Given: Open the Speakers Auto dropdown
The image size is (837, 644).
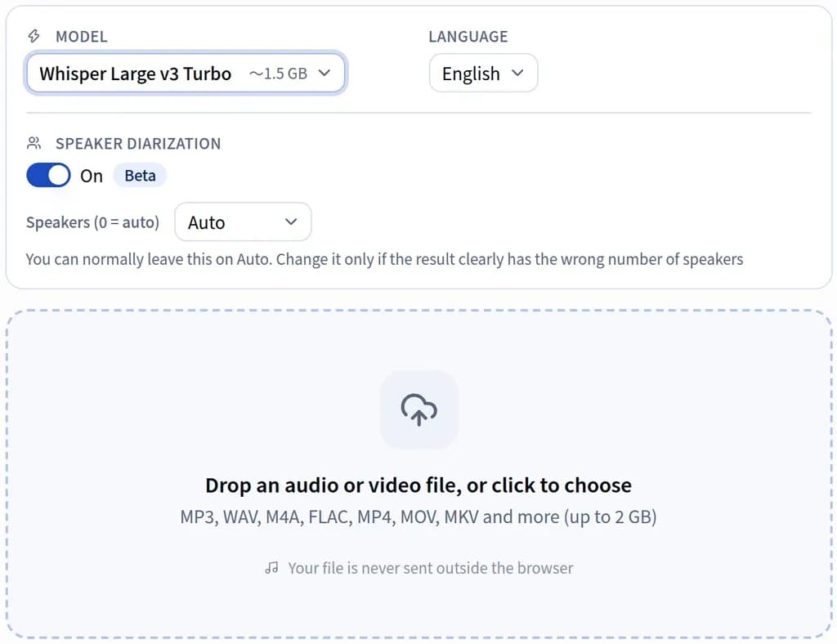Looking at the screenshot, I should 243,221.
